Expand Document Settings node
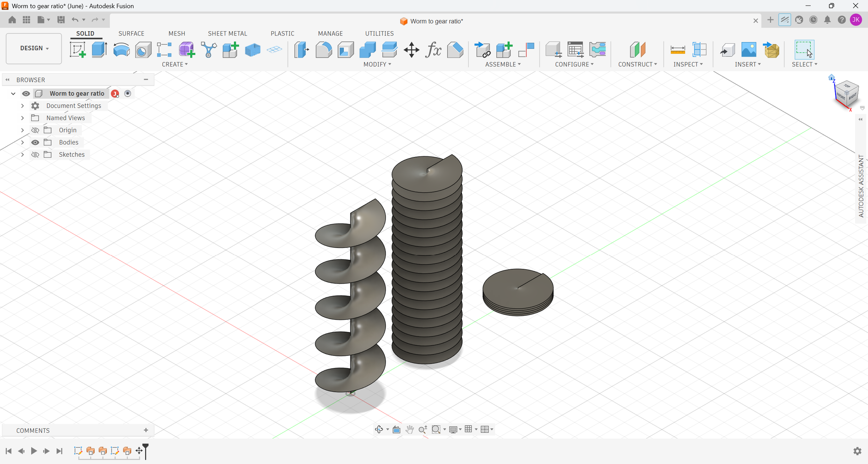 (x=23, y=106)
